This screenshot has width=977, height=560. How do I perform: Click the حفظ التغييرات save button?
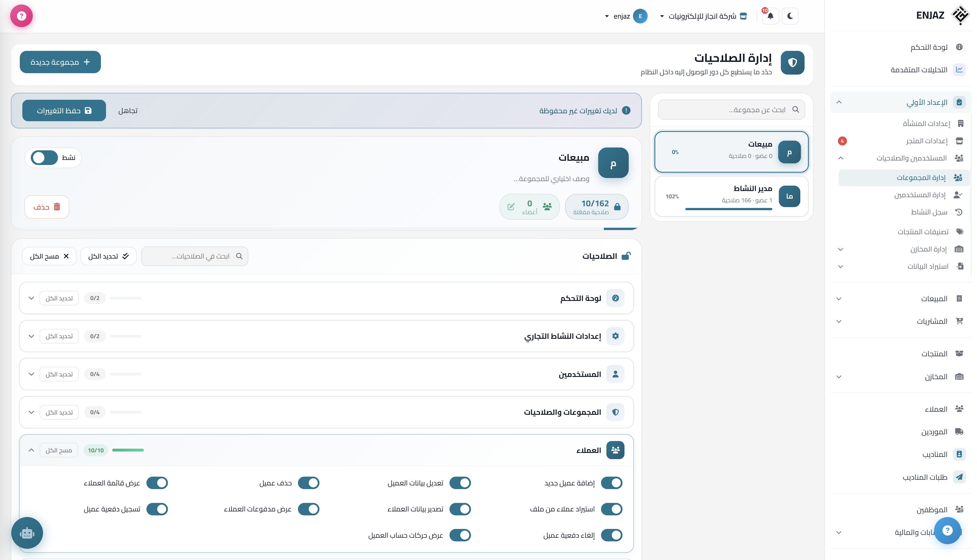click(x=64, y=110)
